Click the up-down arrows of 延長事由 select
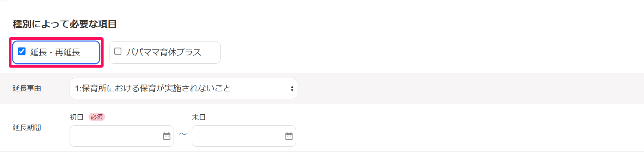The image size is (644, 157). 292,89
